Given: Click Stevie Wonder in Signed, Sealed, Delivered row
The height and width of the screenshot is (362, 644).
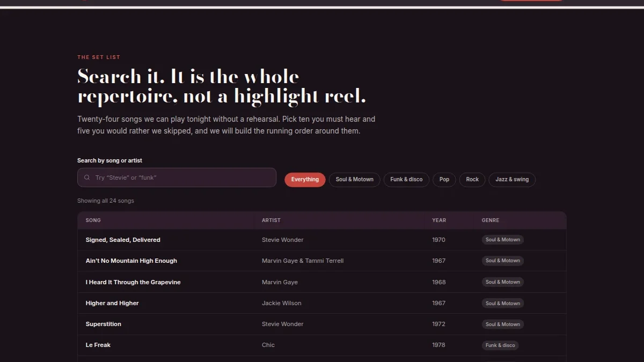Looking at the screenshot, I should click(283, 240).
